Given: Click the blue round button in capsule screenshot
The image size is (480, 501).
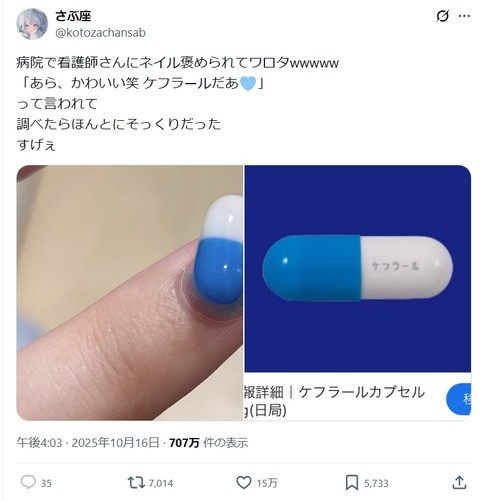Looking at the screenshot, I should click(x=459, y=399).
